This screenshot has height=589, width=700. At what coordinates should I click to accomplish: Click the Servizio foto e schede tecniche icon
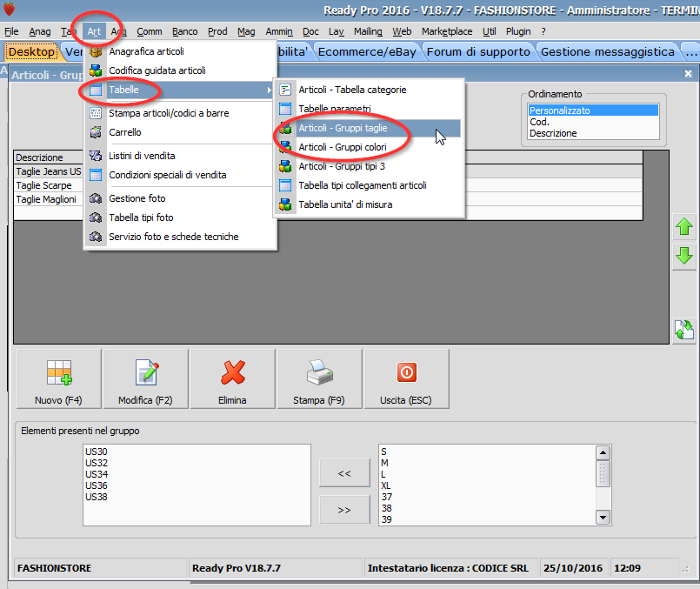96,237
